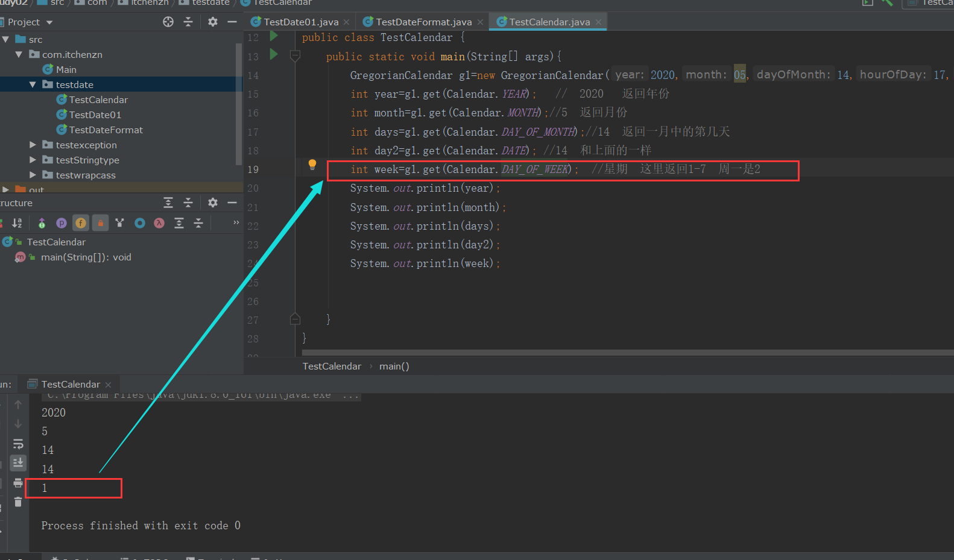
Task: Expand the testwrapcass package
Action: tap(33, 175)
